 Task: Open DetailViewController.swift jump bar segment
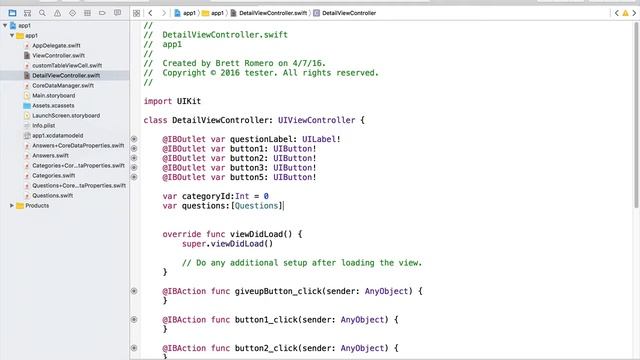pos(269,13)
